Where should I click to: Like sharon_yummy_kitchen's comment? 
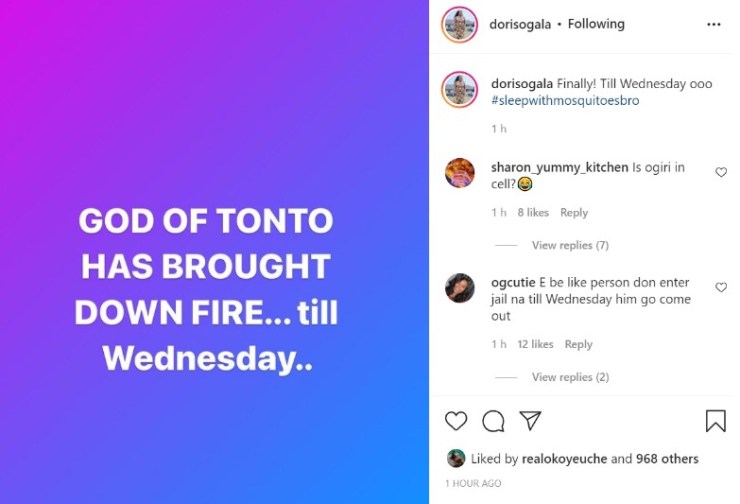coord(720,172)
